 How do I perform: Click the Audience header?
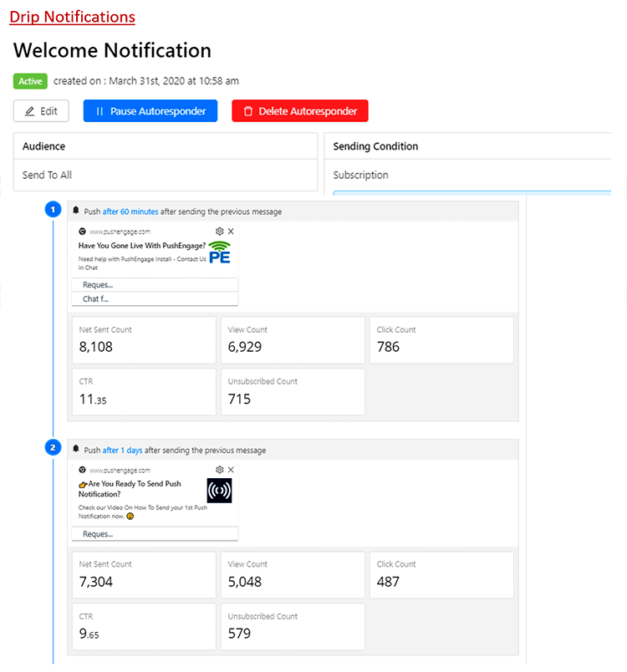(x=43, y=146)
